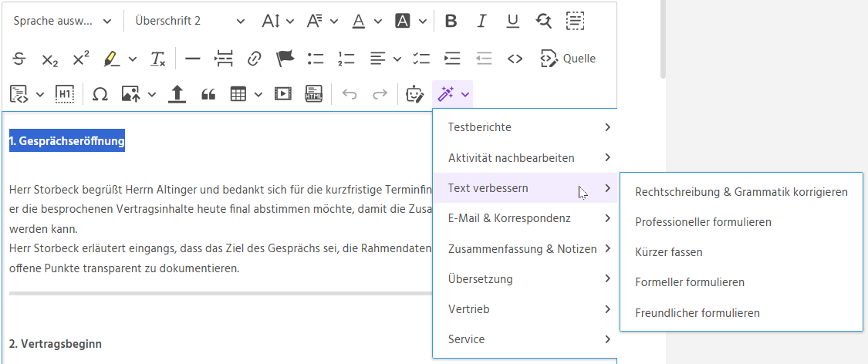This screenshot has height=364, width=868.
Task: Remove formatting with Tx icon
Action: (157, 59)
